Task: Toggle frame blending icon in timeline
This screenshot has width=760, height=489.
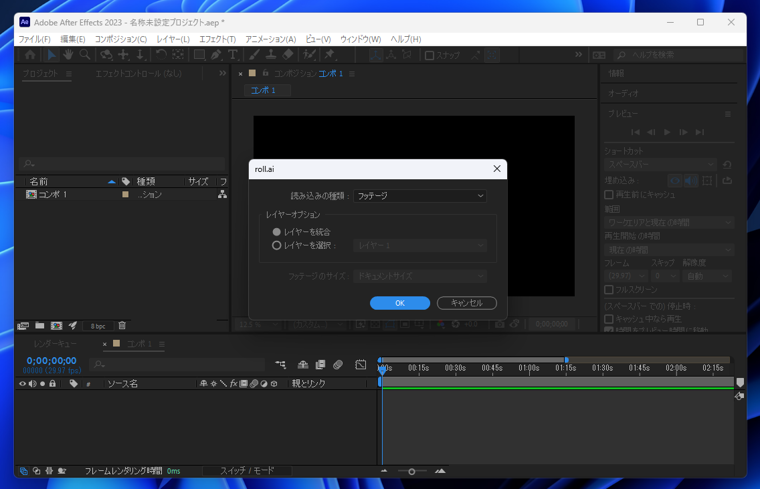Action: (x=320, y=364)
